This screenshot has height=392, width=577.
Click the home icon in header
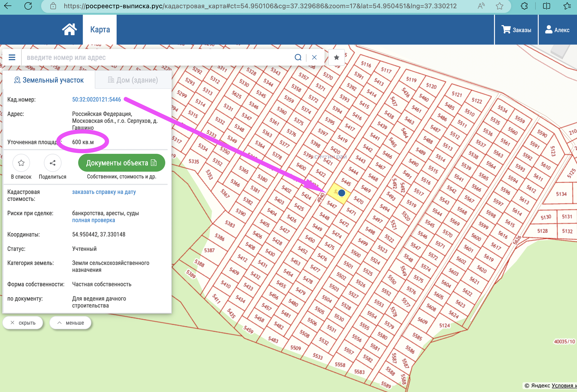[x=69, y=29]
